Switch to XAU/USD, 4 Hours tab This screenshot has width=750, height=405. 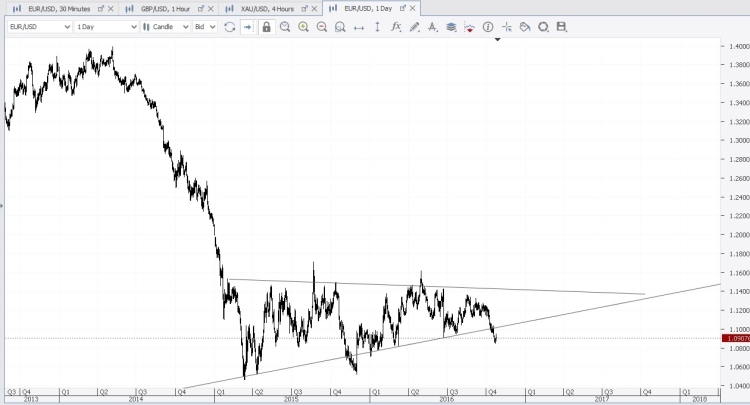(x=268, y=9)
